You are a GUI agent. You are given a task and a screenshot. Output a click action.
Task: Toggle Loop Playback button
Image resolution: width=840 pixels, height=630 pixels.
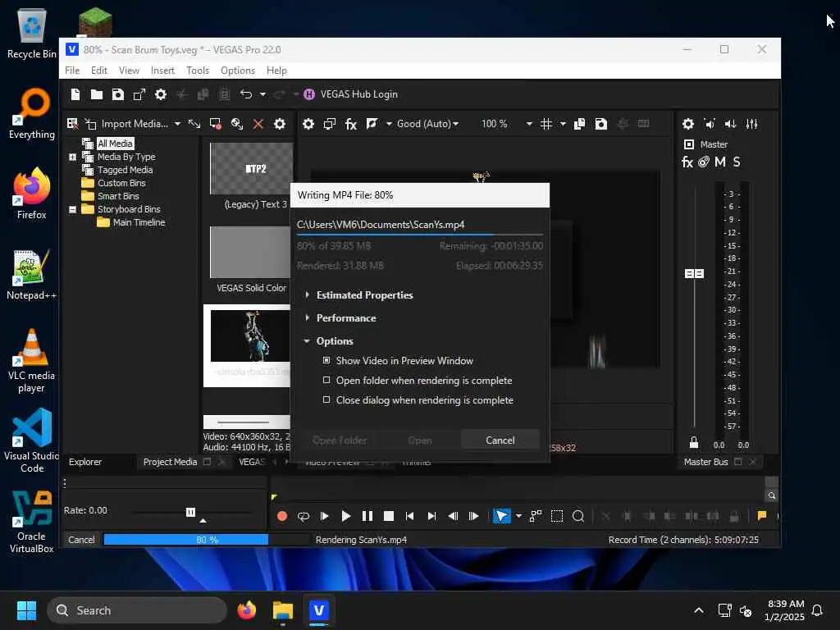(304, 516)
